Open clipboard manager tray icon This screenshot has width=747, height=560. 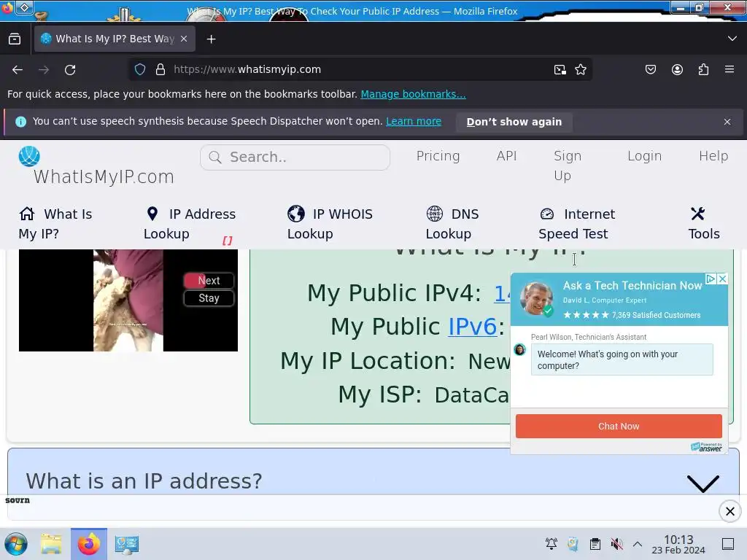[x=595, y=544]
